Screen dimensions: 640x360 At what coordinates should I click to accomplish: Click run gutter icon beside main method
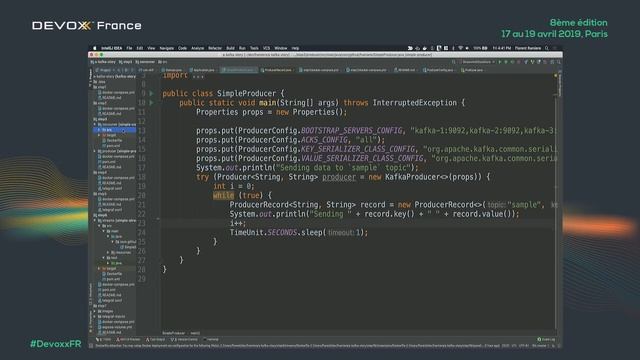151,103
